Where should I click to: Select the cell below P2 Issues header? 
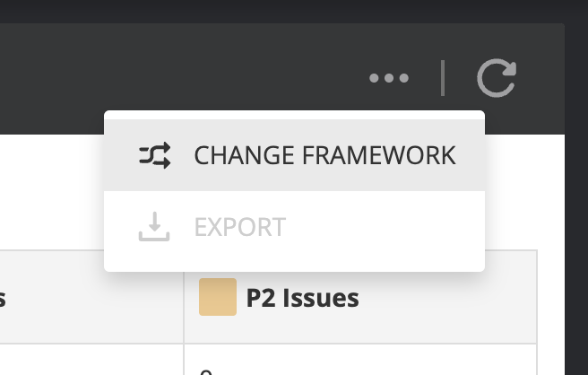coord(359,359)
